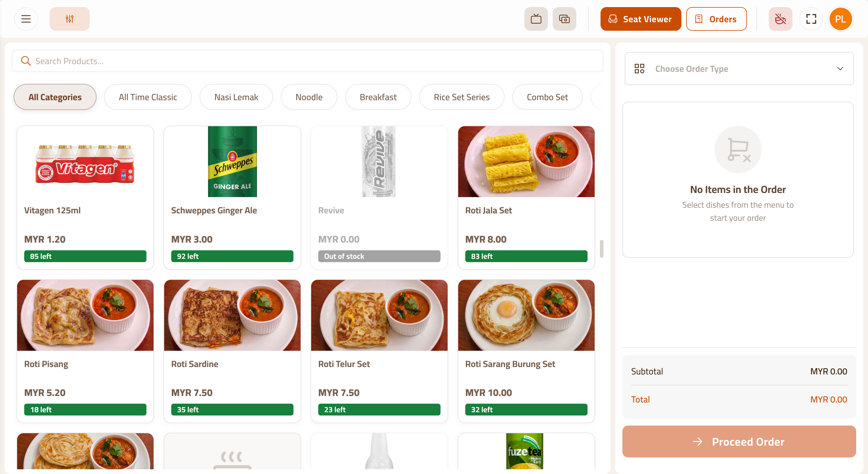Click the MYR 1.20 price

pyautogui.click(x=45, y=239)
